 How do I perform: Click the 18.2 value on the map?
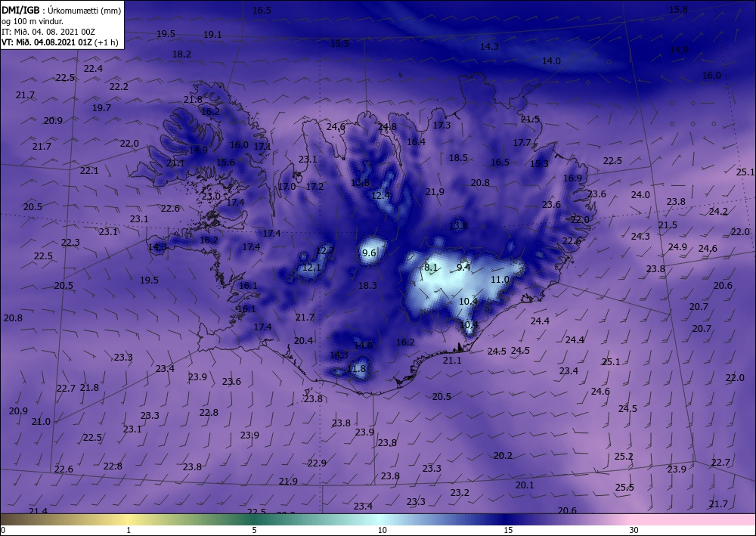click(x=181, y=54)
